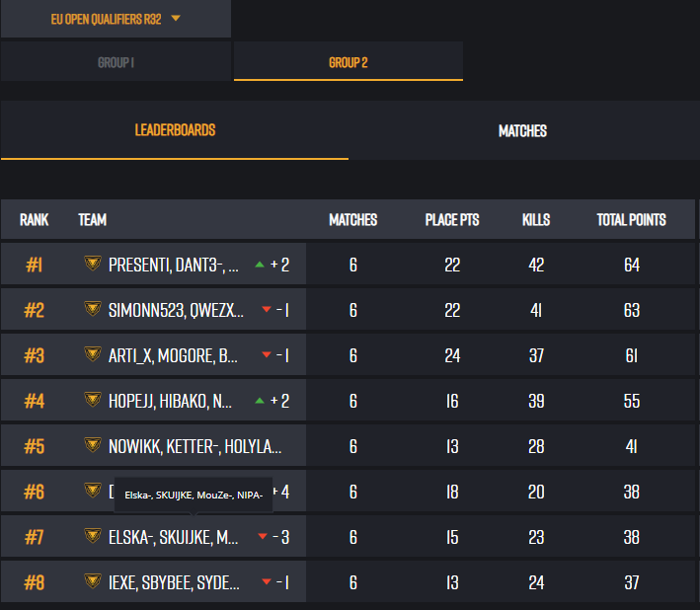Click kills value 23 in ELSKA- row

pos(536,537)
